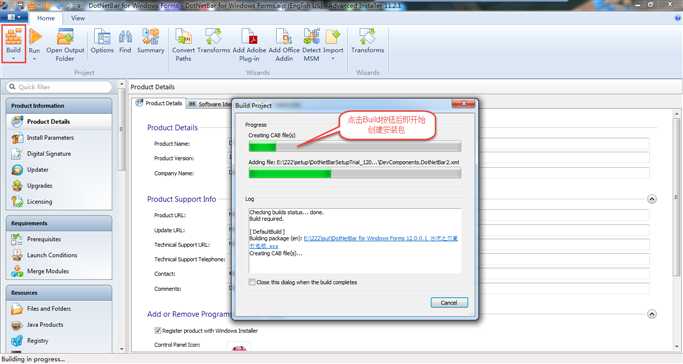Viewport: 683px width, 364px height.
Task: Collapse Add or Remove Programs section
Action: (652, 314)
